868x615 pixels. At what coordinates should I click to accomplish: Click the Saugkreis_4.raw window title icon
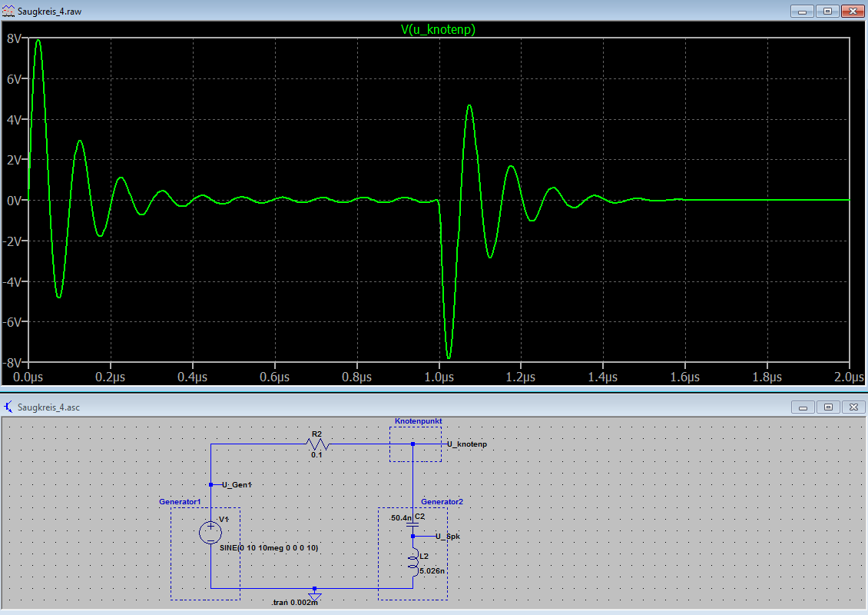click(x=8, y=11)
